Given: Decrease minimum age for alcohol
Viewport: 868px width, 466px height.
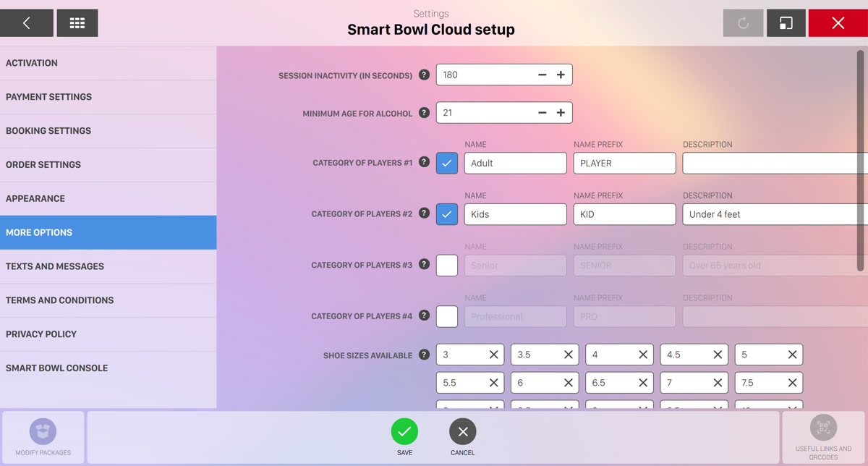Looking at the screenshot, I should point(542,113).
